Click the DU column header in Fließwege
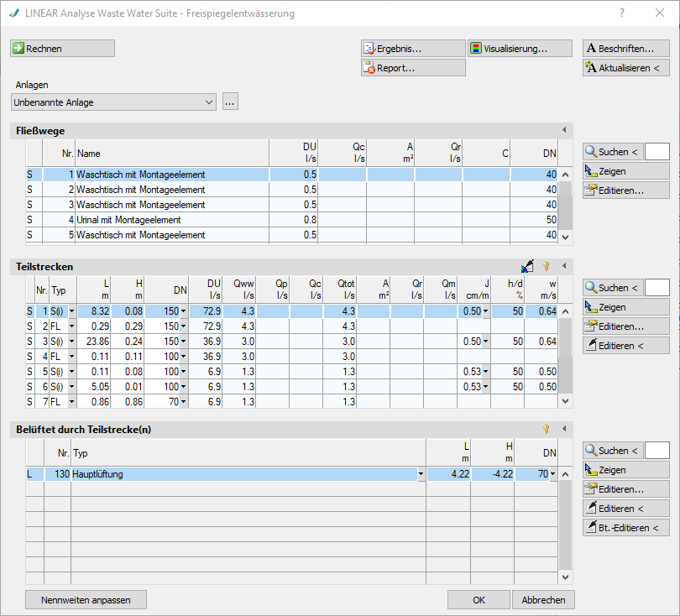The image size is (680, 616). pos(293,153)
